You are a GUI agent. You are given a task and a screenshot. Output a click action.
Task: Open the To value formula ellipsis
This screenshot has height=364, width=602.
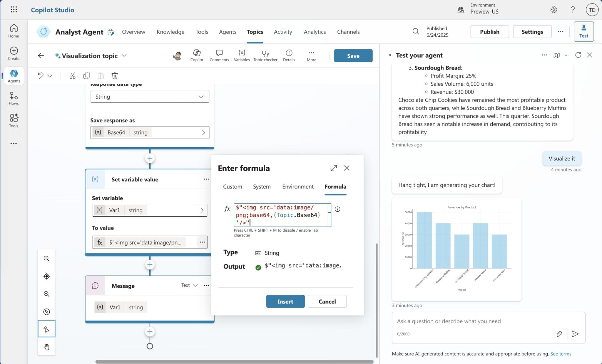pos(202,242)
